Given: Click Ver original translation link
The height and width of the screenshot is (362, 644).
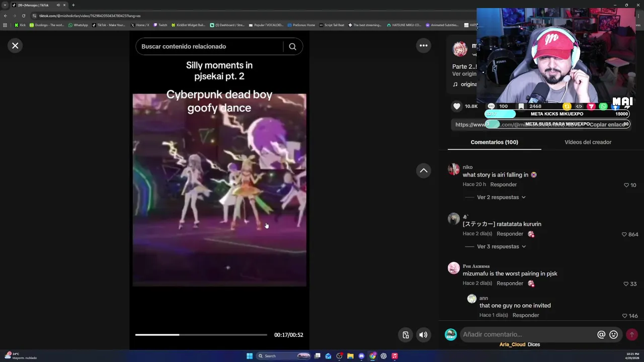Looking at the screenshot, I should click(x=464, y=74).
